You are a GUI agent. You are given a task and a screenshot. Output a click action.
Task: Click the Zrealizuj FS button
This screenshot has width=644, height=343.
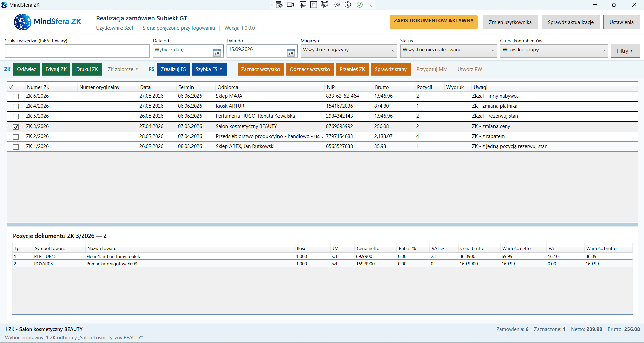(x=173, y=69)
